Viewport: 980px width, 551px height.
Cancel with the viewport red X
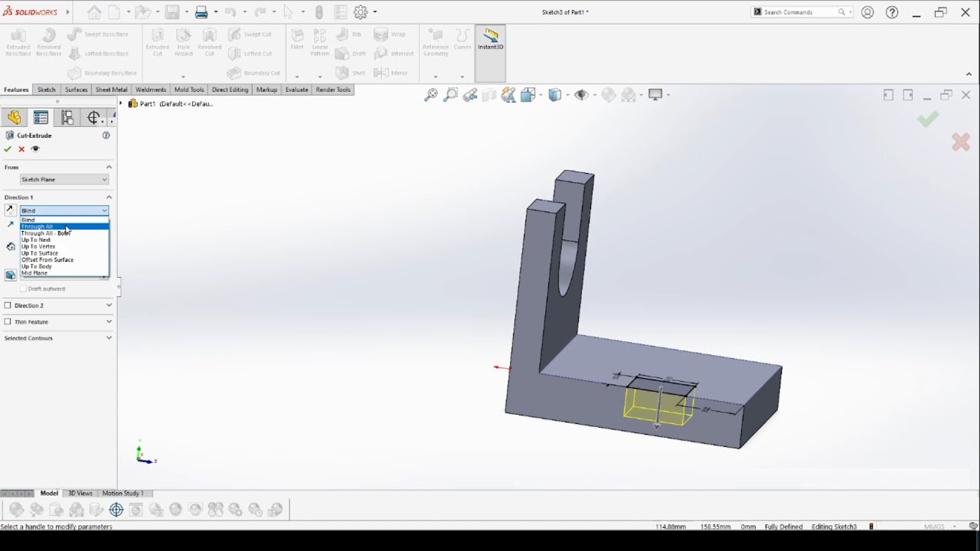click(960, 142)
